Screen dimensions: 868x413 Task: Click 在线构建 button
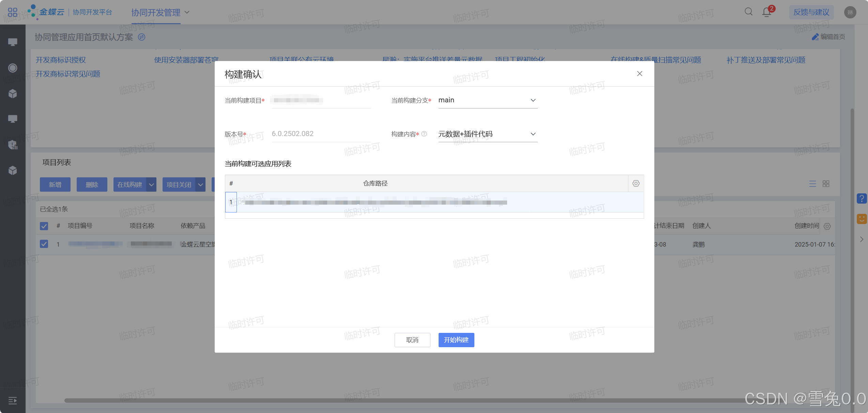tap(130, 185)
